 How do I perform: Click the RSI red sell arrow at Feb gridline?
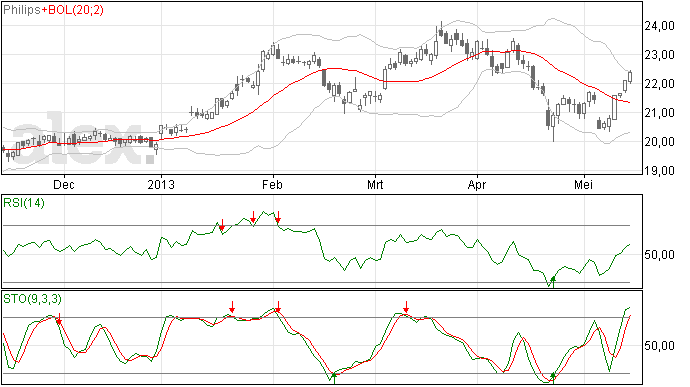278,217
